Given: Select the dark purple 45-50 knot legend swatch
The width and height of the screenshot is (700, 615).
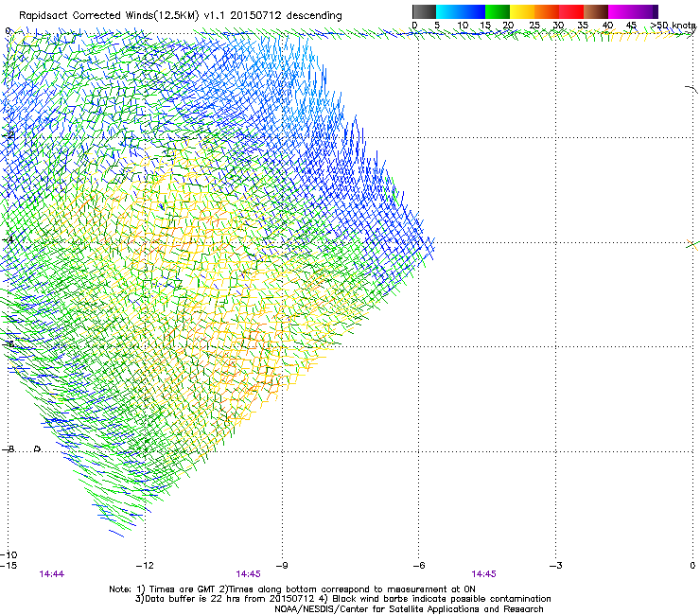Looking at the screenshot, I should pos(645,11).
